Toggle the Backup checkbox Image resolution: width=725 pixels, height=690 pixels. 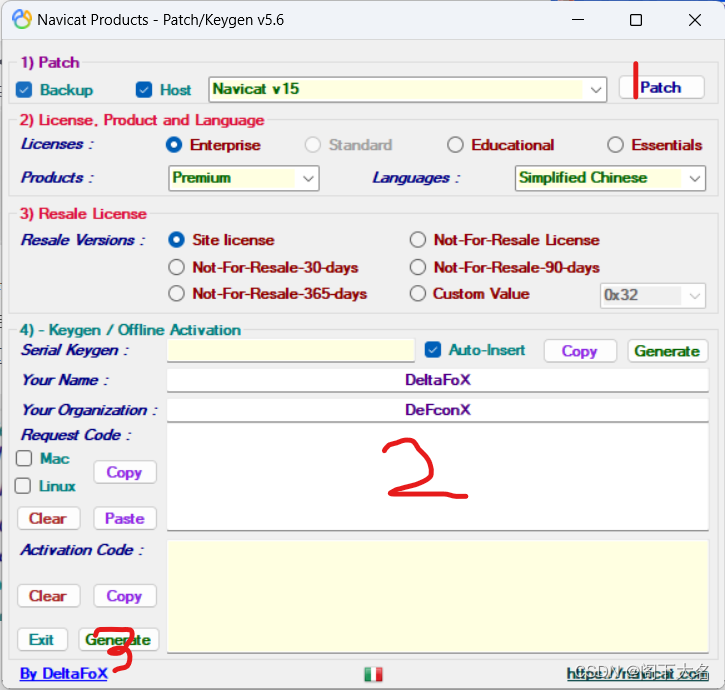coord(24,90)
